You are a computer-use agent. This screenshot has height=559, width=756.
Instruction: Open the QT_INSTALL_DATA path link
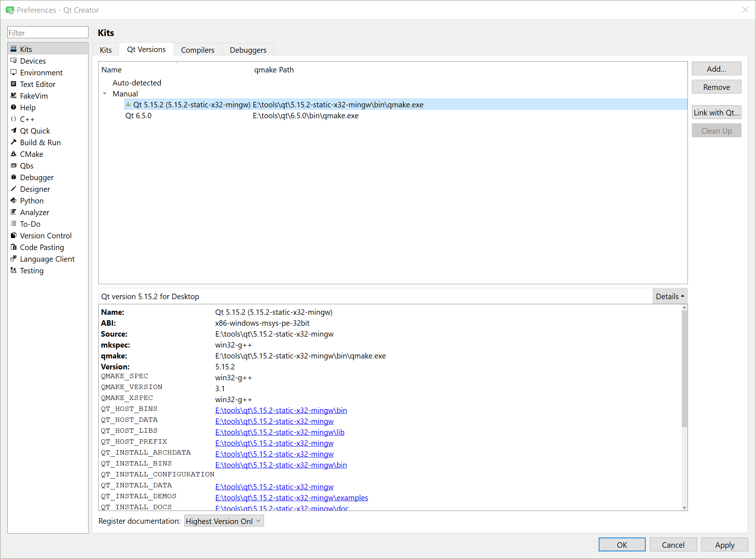point(274,487)
